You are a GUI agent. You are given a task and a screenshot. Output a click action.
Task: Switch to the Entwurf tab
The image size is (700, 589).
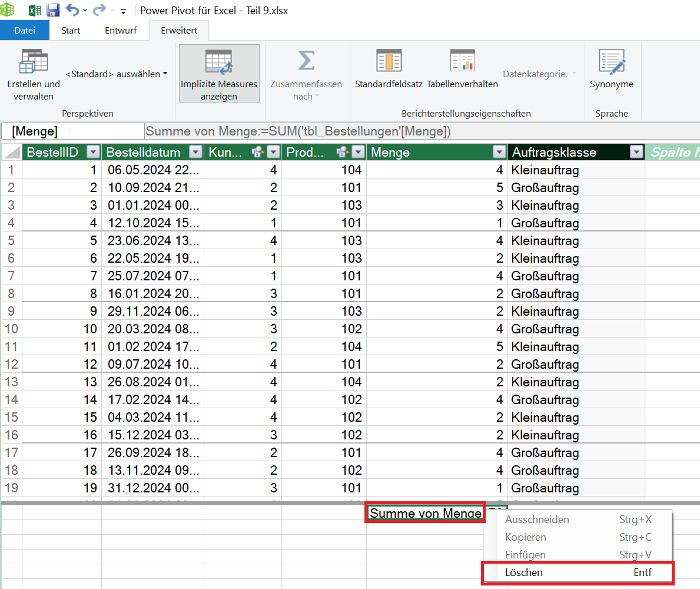coord(121,31)
